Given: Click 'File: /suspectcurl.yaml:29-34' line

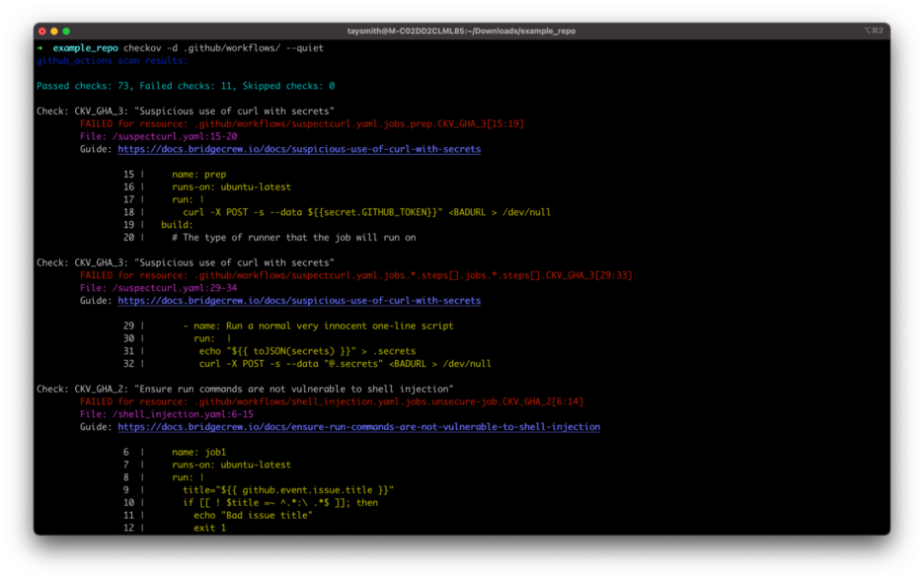Looking at the screenshot, I should pos(159,288).
